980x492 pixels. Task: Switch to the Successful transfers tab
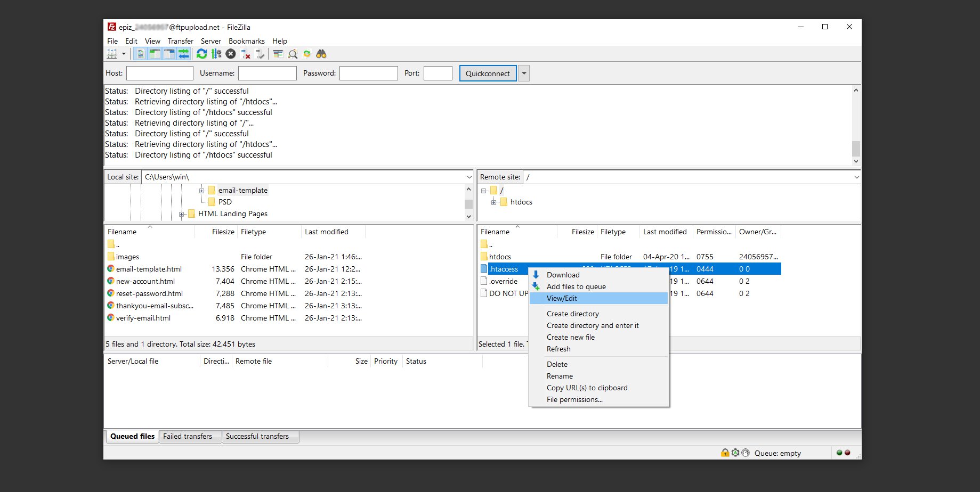260,437
